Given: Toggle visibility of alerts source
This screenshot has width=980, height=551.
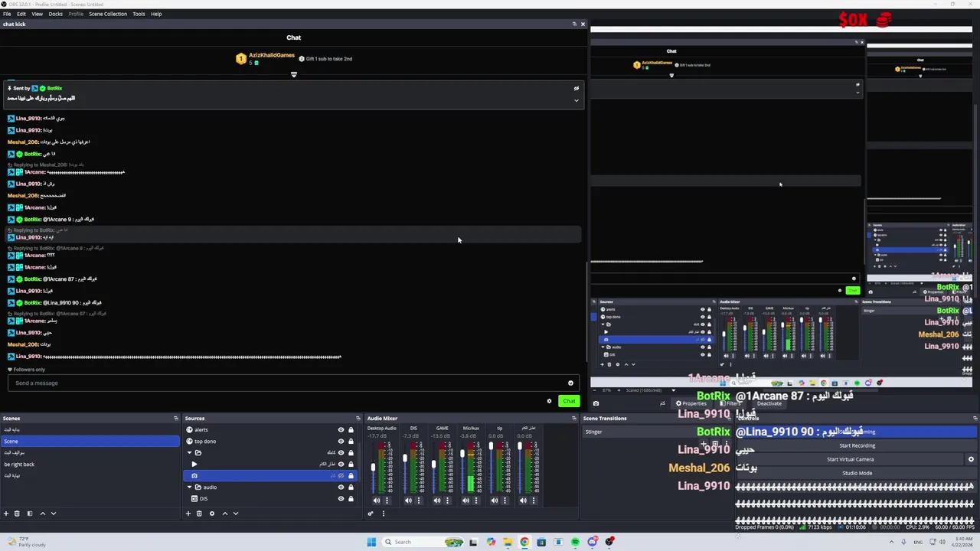Looking at the screenshot, I should pos(341,430).
